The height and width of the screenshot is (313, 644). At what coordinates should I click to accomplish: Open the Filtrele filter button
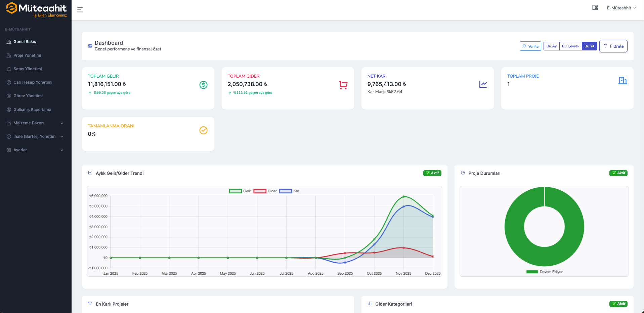point(613,46)
